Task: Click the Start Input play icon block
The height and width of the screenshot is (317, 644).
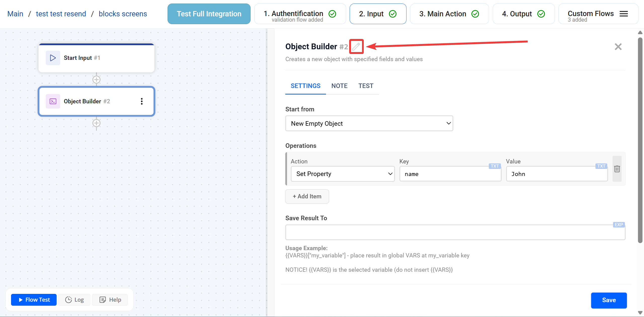Action: 53,58
